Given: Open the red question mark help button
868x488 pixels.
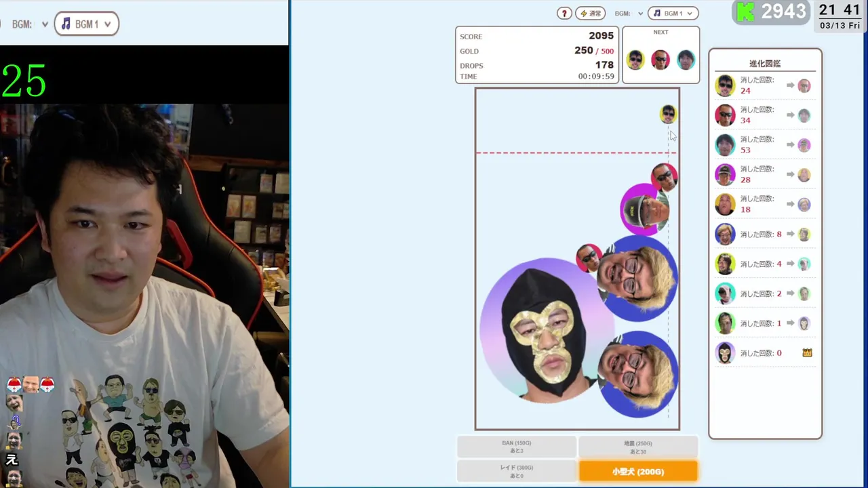Looking at the screenshot, I should (x=564, y=14).
